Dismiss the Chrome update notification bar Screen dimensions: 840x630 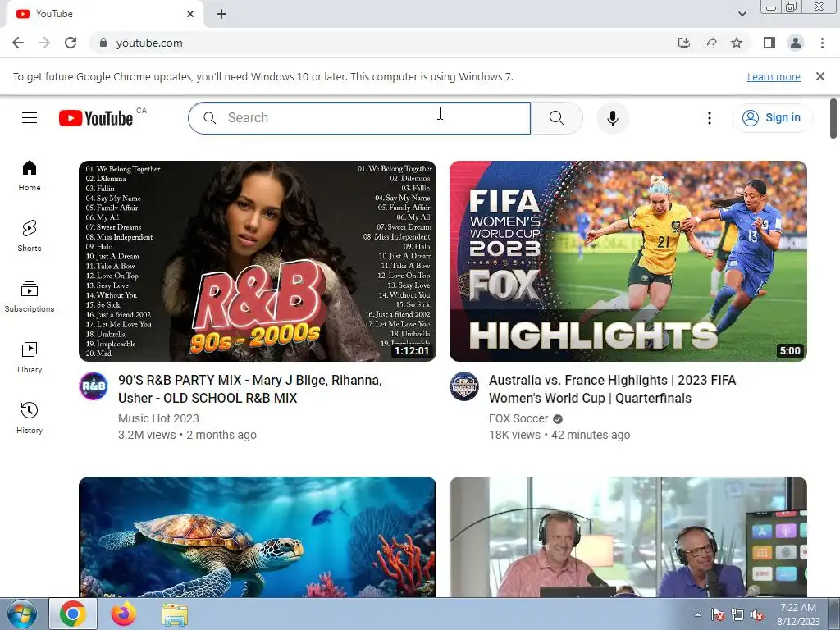(820, 76)
